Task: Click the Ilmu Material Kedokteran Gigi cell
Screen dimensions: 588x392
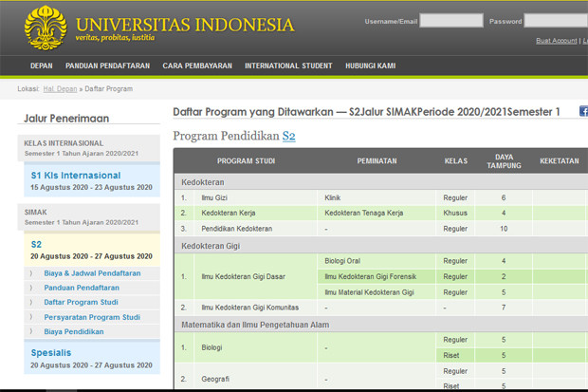Action: 377,292
